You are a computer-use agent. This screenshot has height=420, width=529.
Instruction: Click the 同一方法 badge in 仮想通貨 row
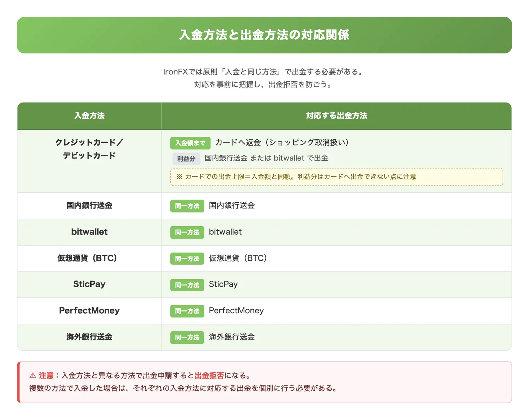coord(187,259)
